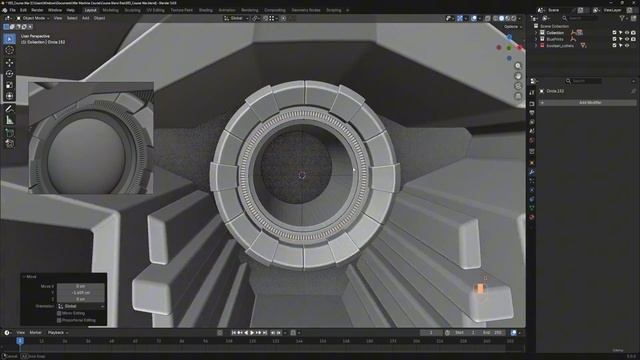640x360 pixels.
Task: Switch to material preview shading
Action: 507,18
